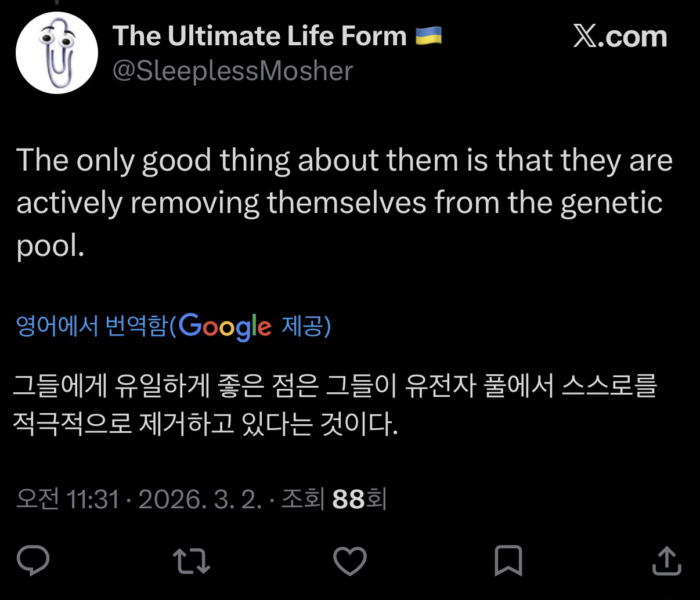Click the "제공)" text after the Google logo
This screenshot has height=600, width=700.
coord(306,327)
